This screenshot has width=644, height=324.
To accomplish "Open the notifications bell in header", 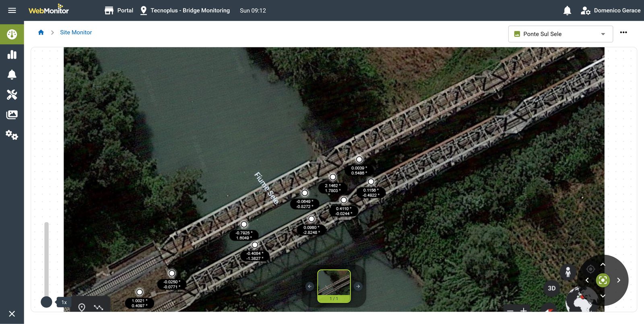I will click(567, 10).
